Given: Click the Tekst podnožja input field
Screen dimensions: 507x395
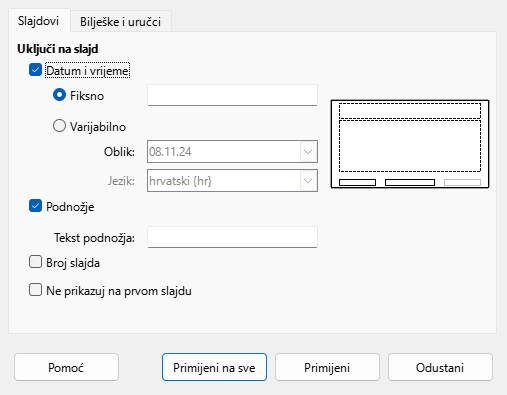Looking at the screenshot, I should click(x=232, y=237).
